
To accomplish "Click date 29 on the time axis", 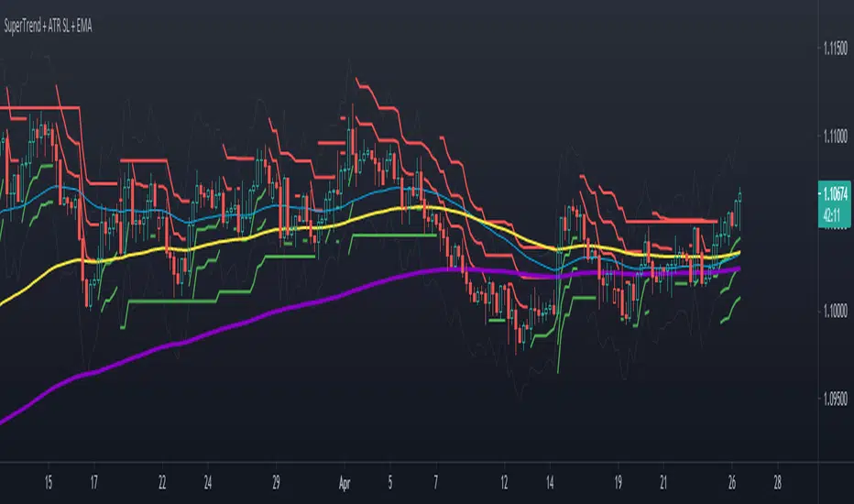I will [276, 483].
